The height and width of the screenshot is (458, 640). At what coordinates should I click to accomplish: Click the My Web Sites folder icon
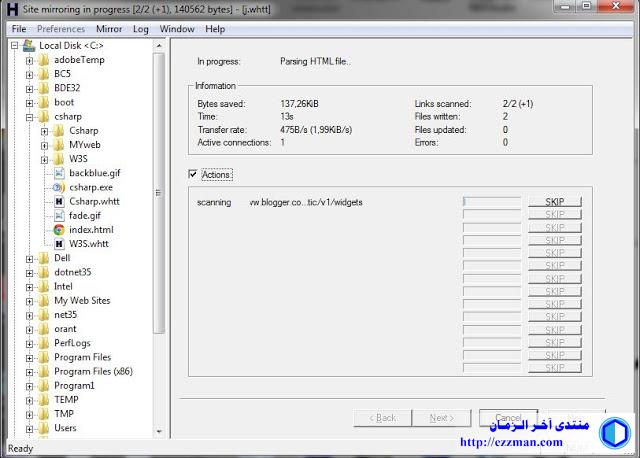(44, 300)
